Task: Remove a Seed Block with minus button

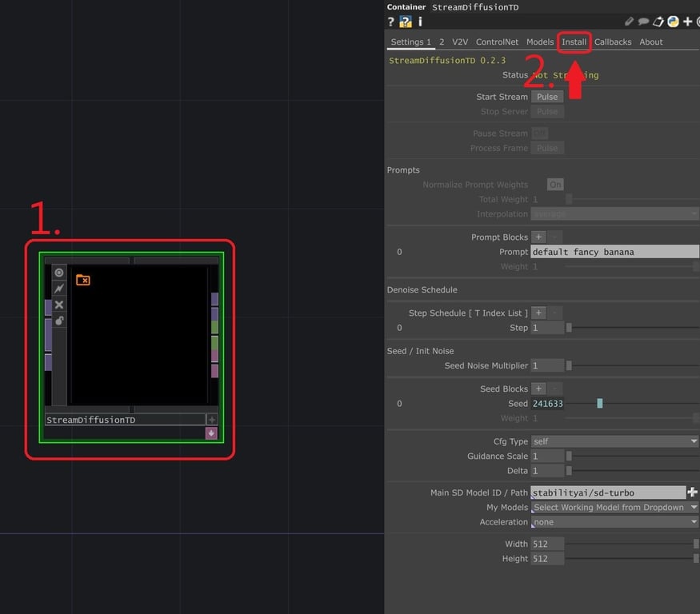Action: pyautogui.click(x=555, y=389)
